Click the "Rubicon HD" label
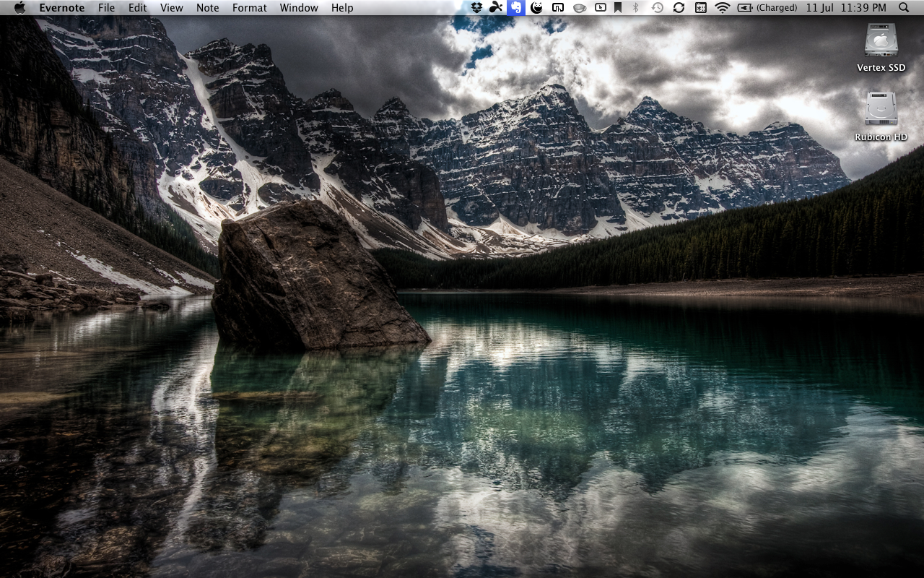This screenshot has width=924, height=578. (881, 137)
